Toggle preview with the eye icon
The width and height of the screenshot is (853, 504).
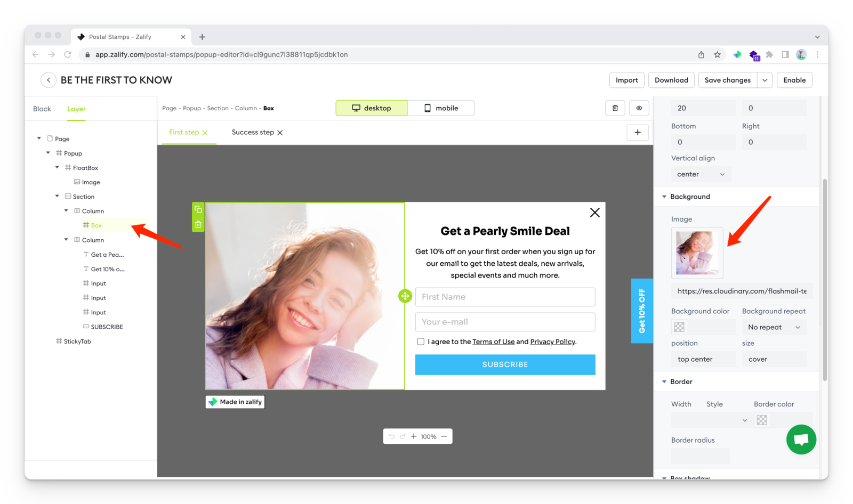(x=639, y=108)
